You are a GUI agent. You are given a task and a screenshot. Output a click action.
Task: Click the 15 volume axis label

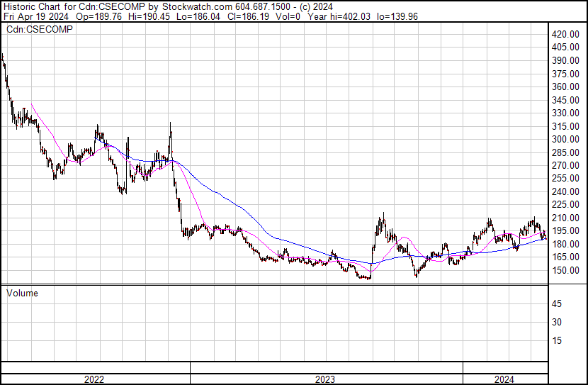(557, 341)
